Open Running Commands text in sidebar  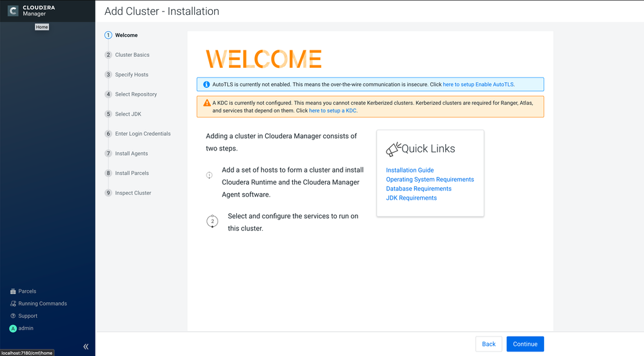43,304
